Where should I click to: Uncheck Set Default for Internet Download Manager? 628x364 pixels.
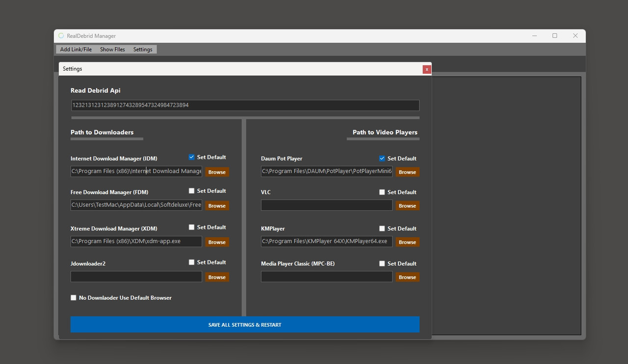191,157
